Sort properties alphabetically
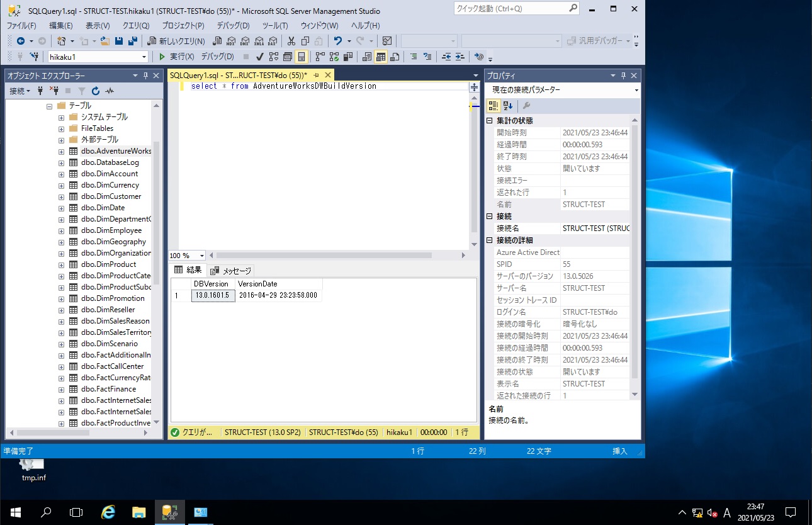 (508, 105)
